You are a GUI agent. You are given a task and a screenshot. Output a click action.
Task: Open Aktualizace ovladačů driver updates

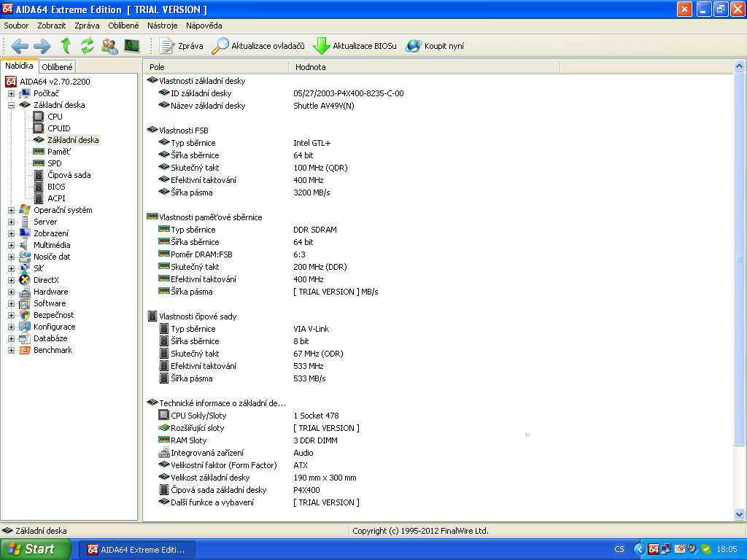click(258, 46)
